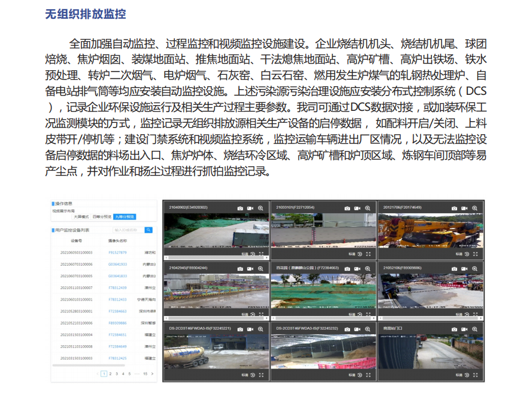
Task: Click the device search input field
Action: point(129,230)
